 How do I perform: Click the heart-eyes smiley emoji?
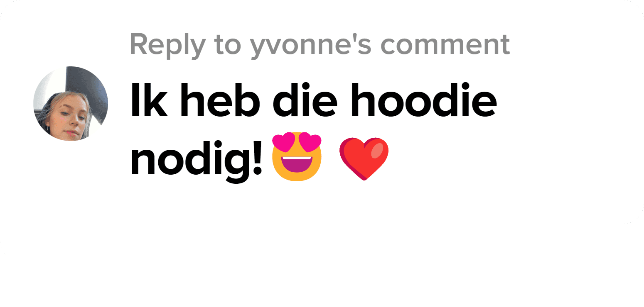(x=297, y=157)
